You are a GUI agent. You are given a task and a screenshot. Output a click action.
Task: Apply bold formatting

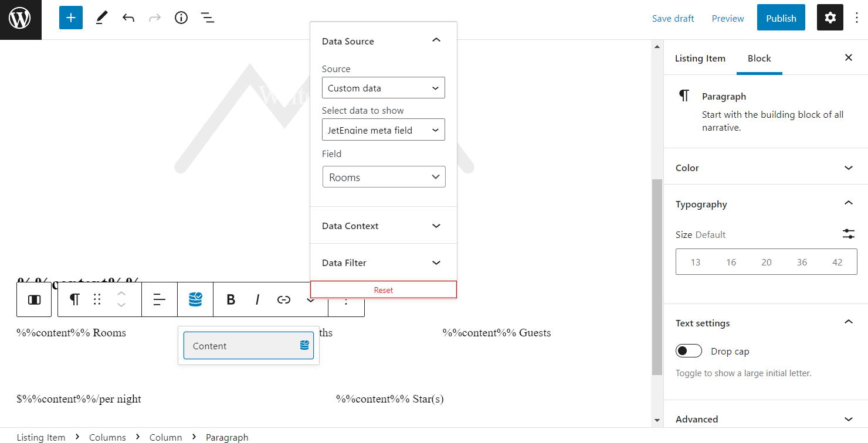pos(231,299)
